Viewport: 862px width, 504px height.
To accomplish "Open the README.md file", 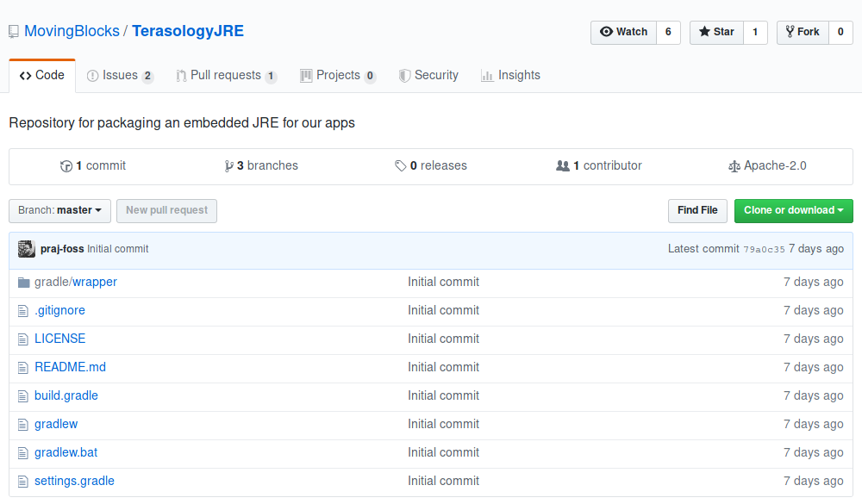I will [71, 367].
